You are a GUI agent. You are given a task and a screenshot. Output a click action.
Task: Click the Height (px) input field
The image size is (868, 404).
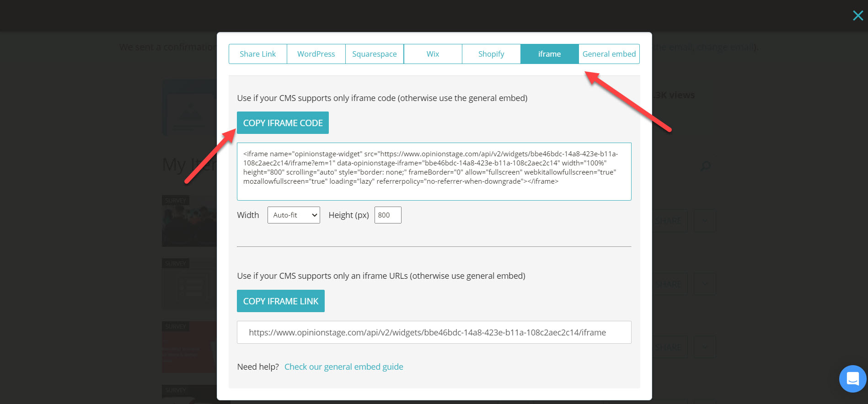point(387,215)
